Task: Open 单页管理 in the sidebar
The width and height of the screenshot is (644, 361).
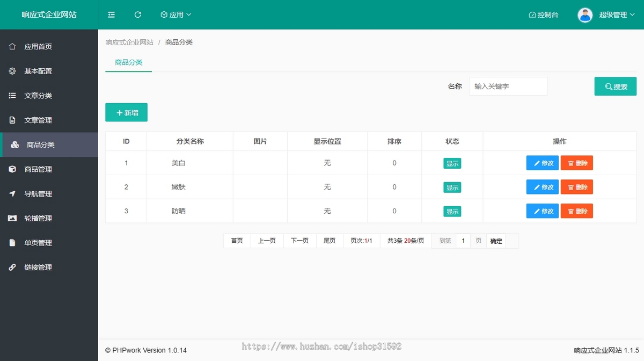Action: click(38, 243)
